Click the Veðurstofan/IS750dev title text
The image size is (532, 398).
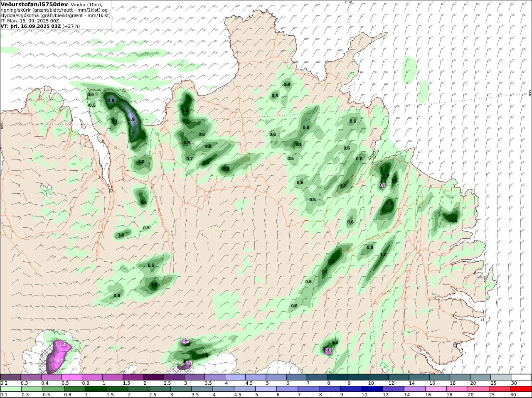tap(34, 4)
